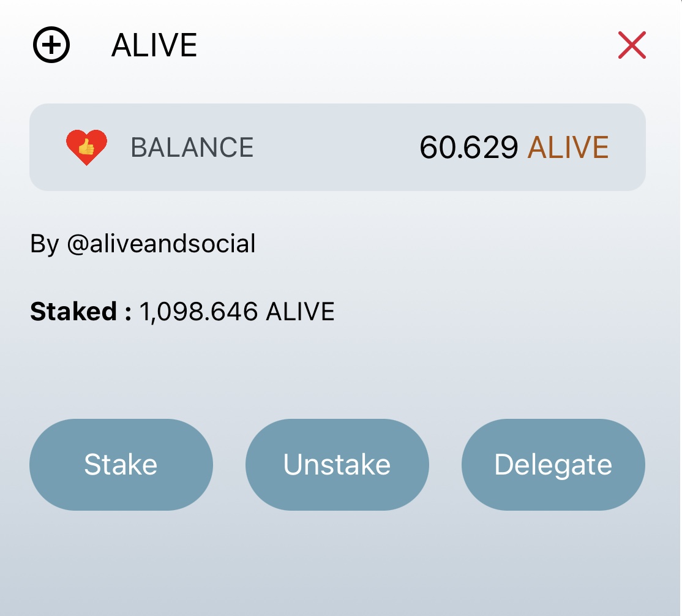The width and height of the screenshot is (682, 616).
Task: Click the BALANCE label text
Action: point(192,148)
